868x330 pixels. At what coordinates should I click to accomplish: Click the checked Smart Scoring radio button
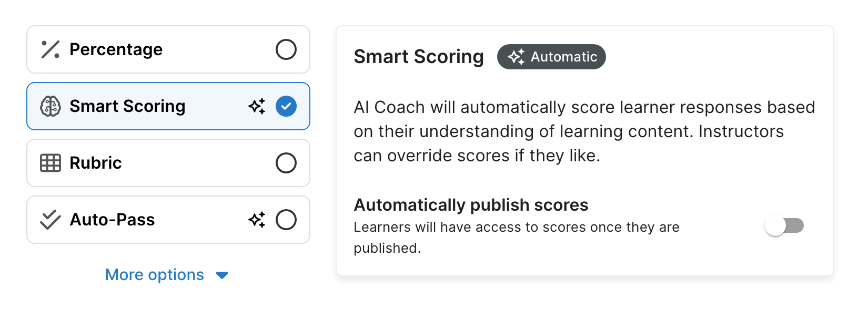click(286, 106)
